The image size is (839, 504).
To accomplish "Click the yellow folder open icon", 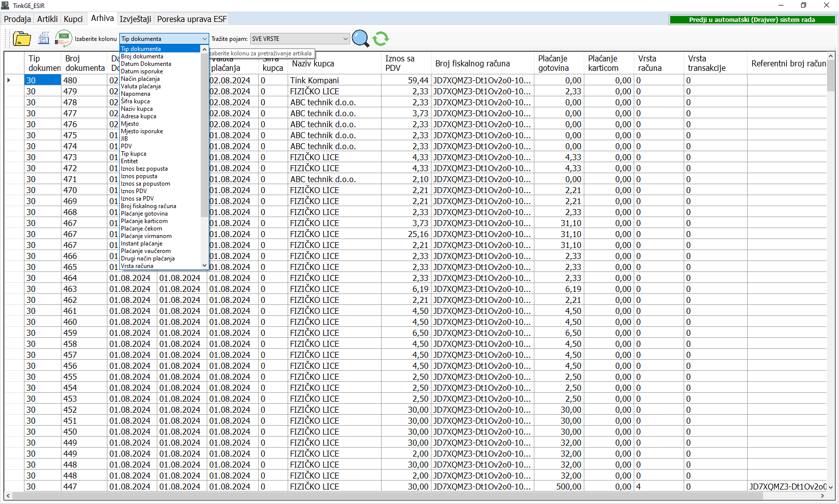I will pos(21,38).
